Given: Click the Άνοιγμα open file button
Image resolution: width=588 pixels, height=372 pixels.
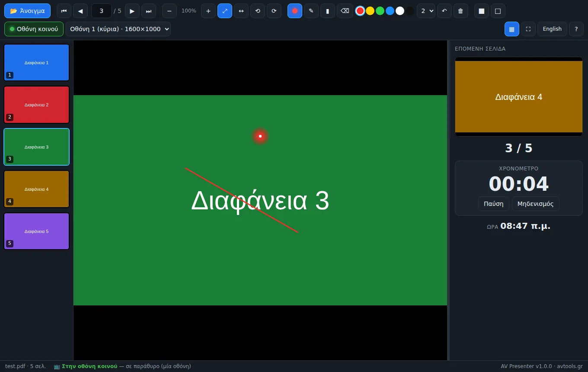Looking at the screenshot, I should [x=27, y=11].
